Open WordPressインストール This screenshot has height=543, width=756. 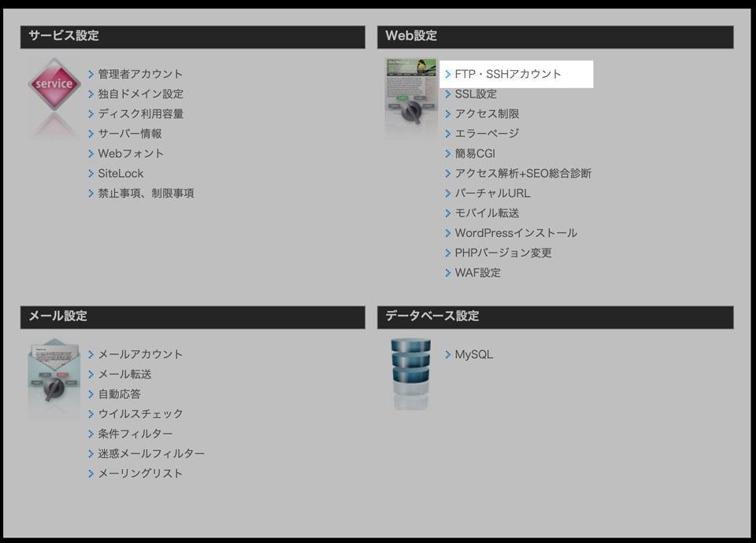(516, 233)
